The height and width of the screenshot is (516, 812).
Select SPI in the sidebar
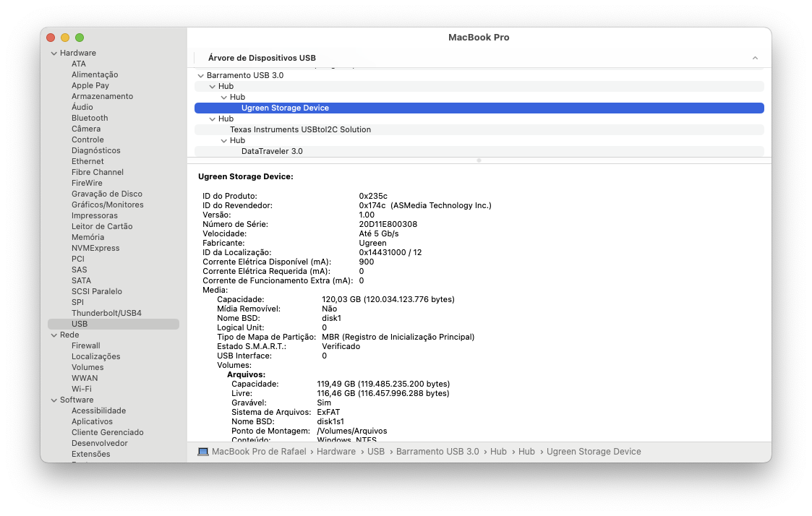pyautogui.click(x=77, y=303)
